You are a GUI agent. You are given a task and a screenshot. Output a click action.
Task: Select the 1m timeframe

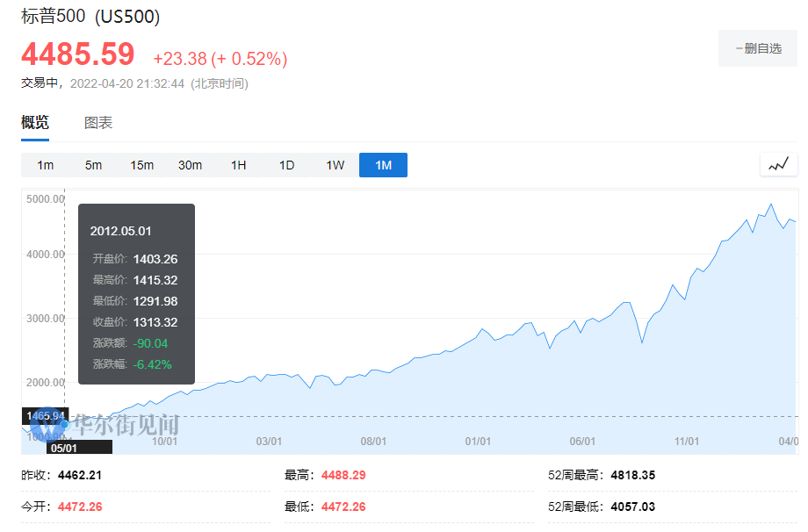click(46, 165)
